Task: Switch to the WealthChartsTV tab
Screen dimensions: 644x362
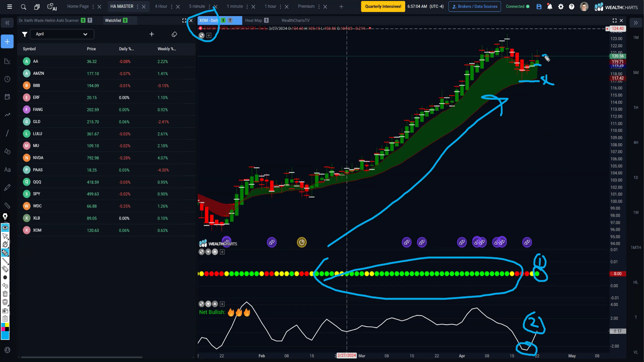Action: pyautogui.click(x=296, y=20)
